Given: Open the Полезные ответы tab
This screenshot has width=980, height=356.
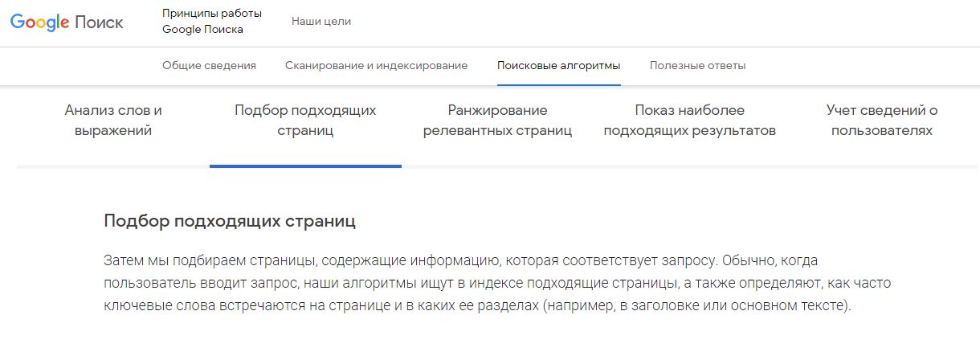Looking at the screenshot, I should click(698, 66).
